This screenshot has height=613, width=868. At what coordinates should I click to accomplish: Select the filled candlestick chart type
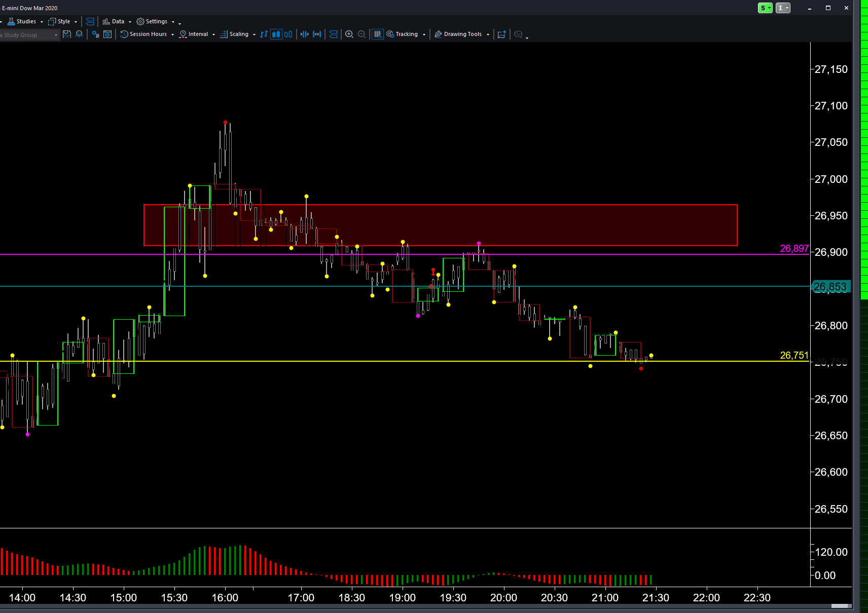[x=276, y=34]
